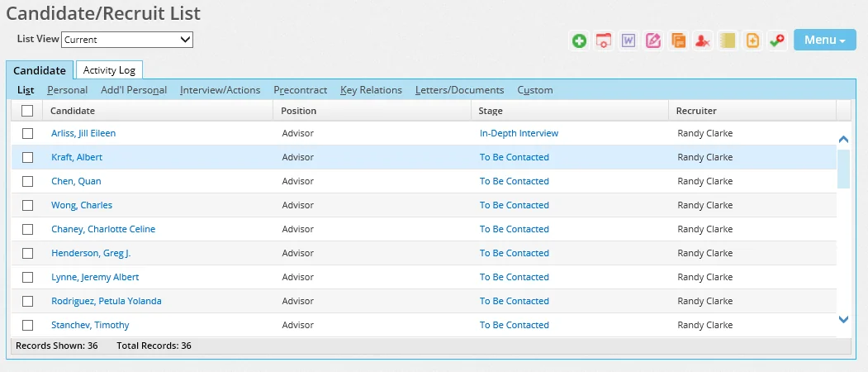The image size is (868, 372).
Task: Open candidate Chaney, Charlotte Celine
Action: 103,229
